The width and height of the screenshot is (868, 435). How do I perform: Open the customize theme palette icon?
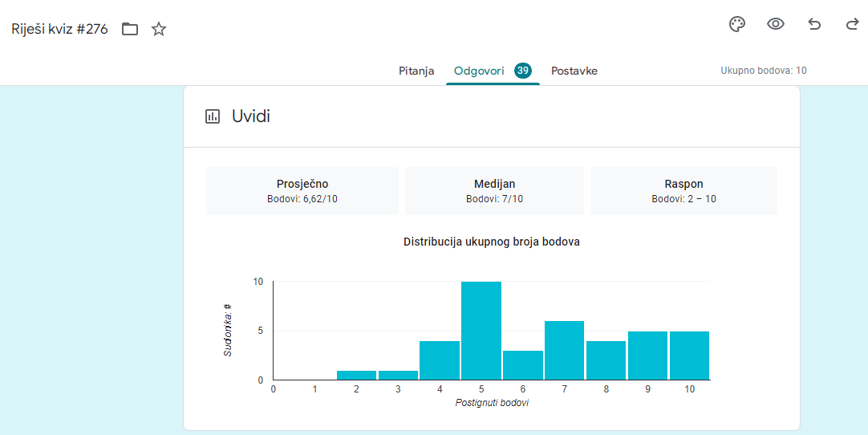(736, 24)
